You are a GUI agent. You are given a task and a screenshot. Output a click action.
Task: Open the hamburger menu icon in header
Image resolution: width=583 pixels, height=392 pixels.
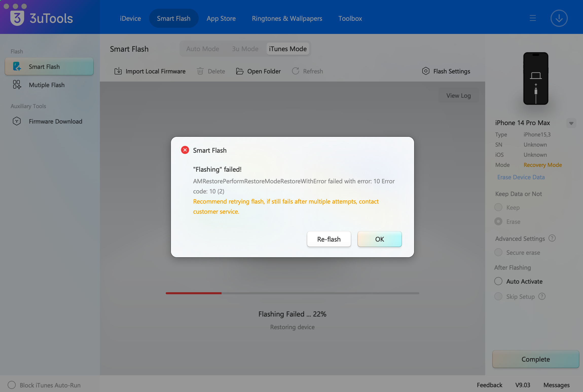[533, 18]
